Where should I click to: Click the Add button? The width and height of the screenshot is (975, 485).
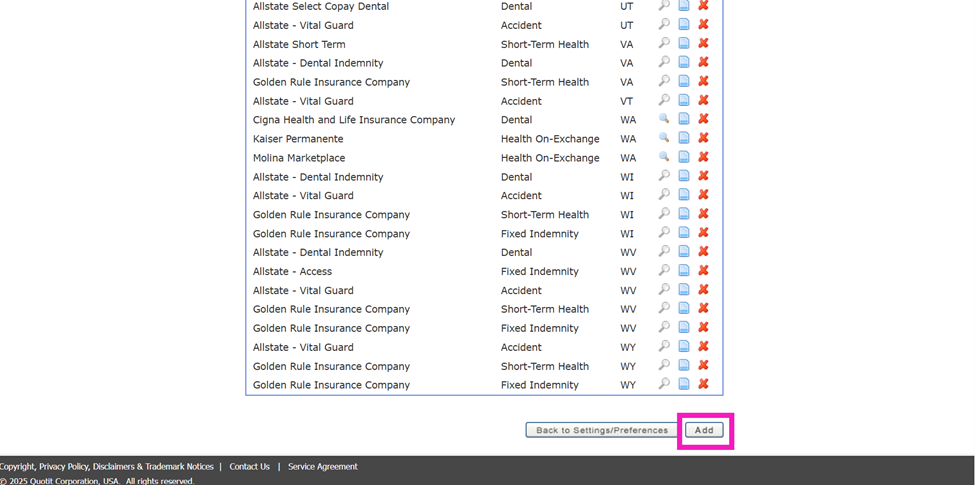click(705, 430)
